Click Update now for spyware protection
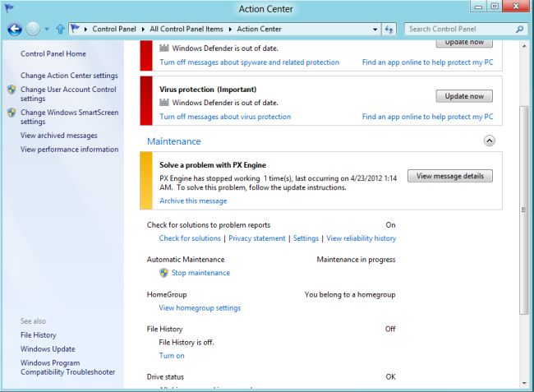534x392 pixels. point(464,44)
